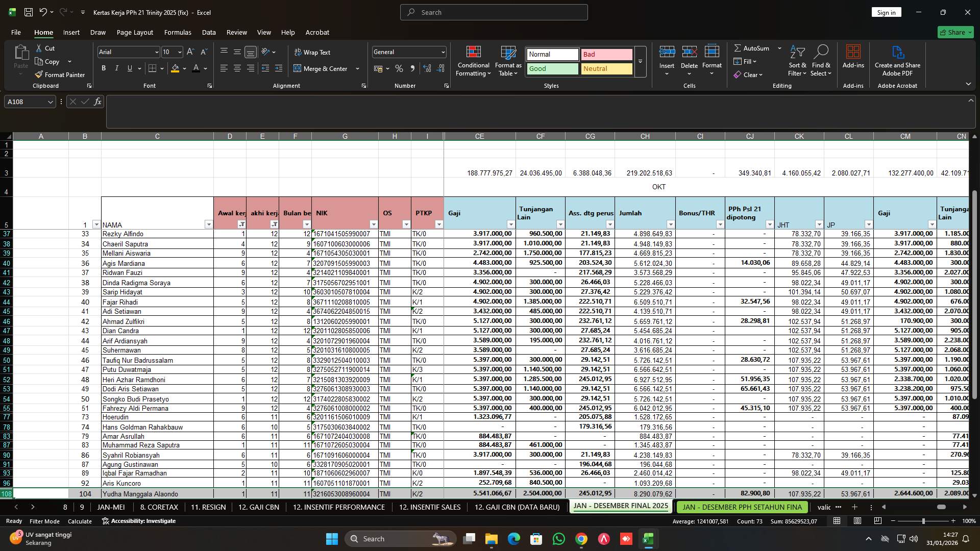The height and width of the screenshot is (551, 980).
Task: Adjust the zoom slider
Action: (924, 521)
